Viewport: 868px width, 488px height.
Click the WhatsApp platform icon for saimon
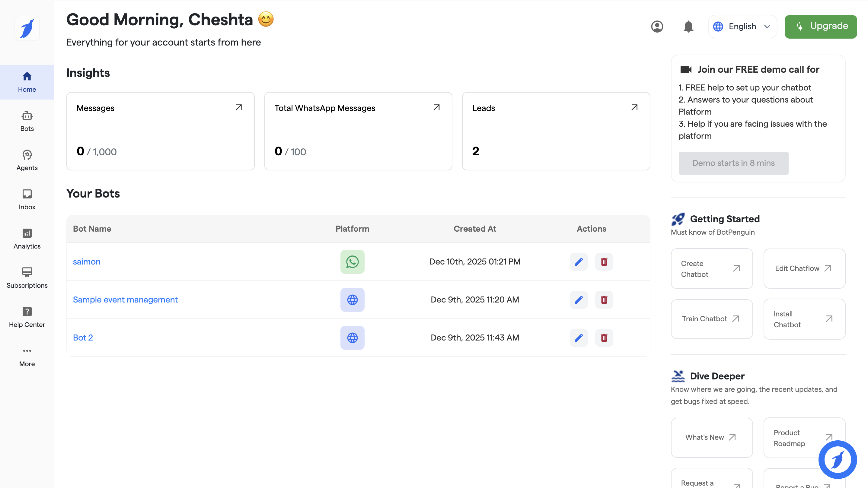[352, 262]
